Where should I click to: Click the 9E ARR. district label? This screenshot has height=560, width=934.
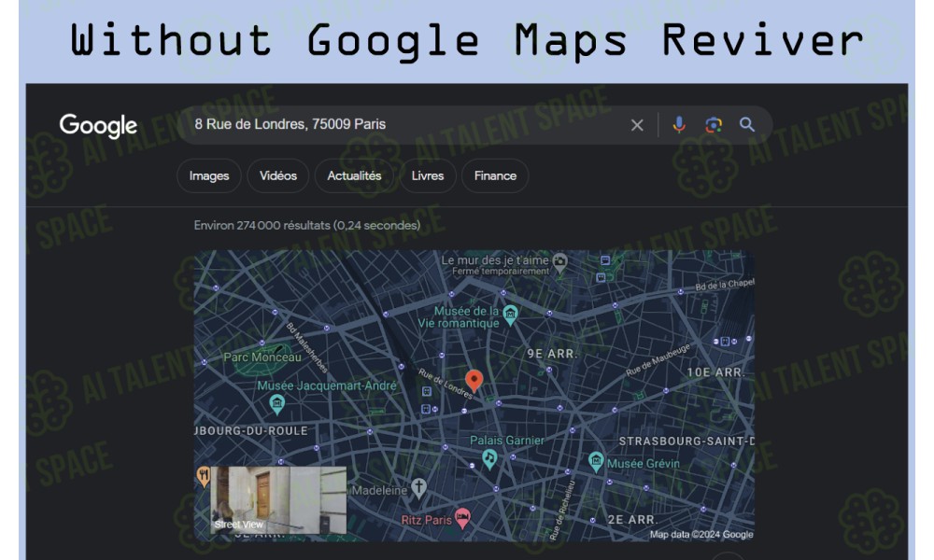click(552, 354)
